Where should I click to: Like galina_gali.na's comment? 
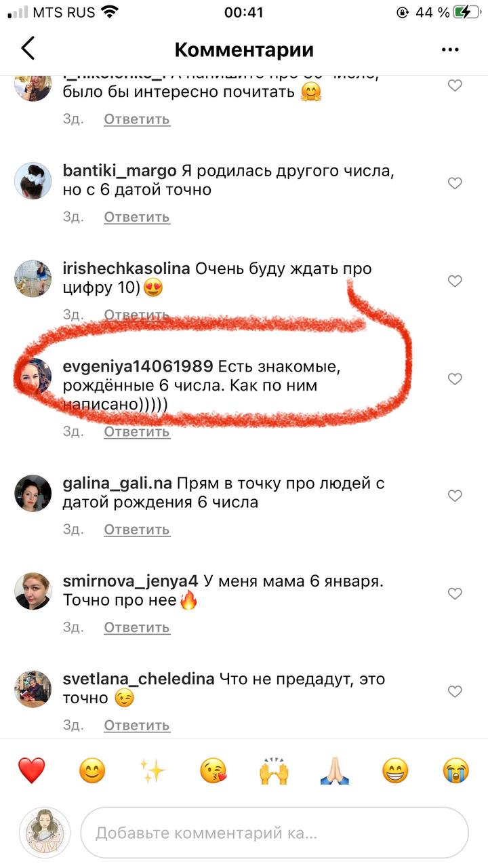point(455,496)
